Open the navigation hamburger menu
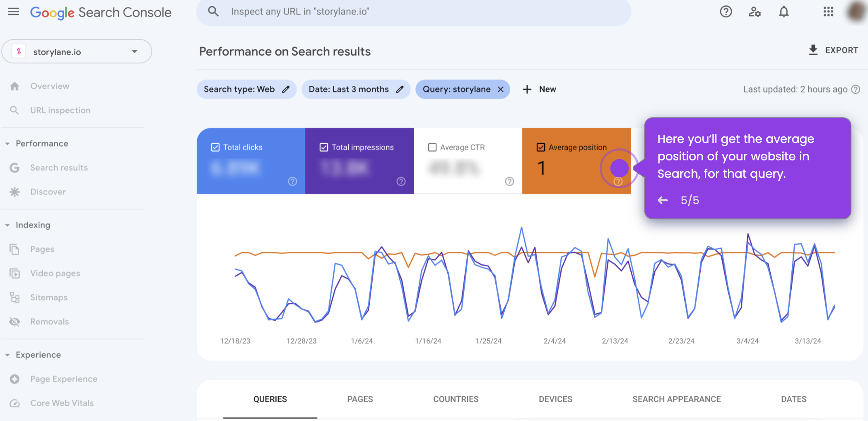The width and height of the screenshot is (868, 421). [13, 12]
